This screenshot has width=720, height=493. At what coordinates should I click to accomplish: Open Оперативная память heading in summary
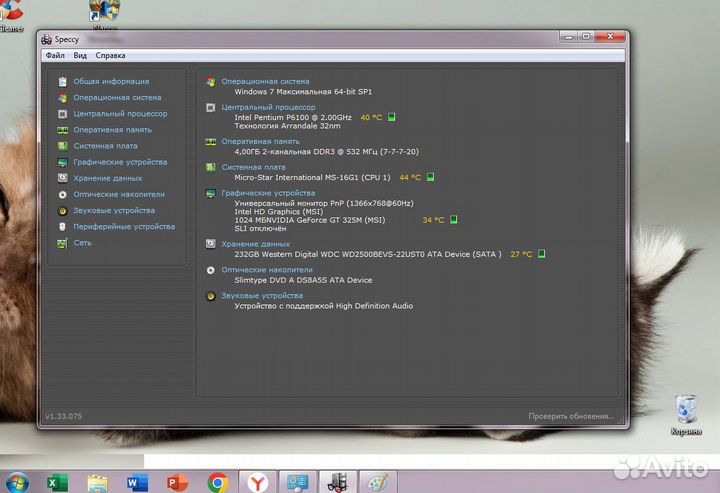260,141
